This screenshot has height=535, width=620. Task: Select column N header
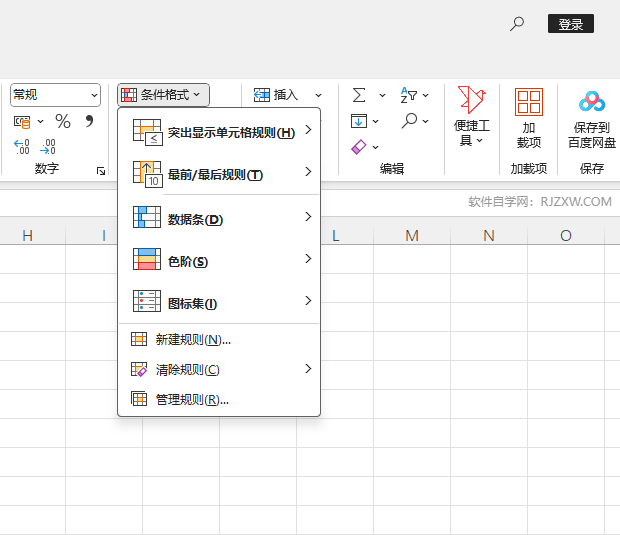click(x=489, y=235)
